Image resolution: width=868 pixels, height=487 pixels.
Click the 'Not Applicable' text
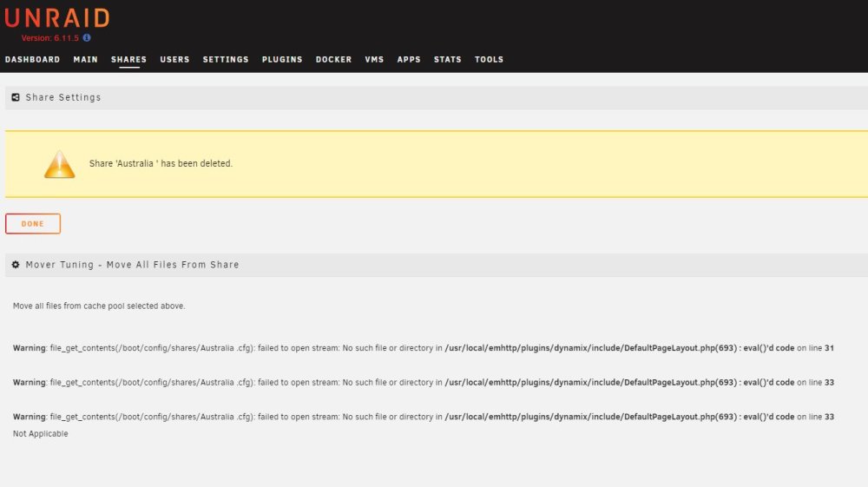point(41,434)
